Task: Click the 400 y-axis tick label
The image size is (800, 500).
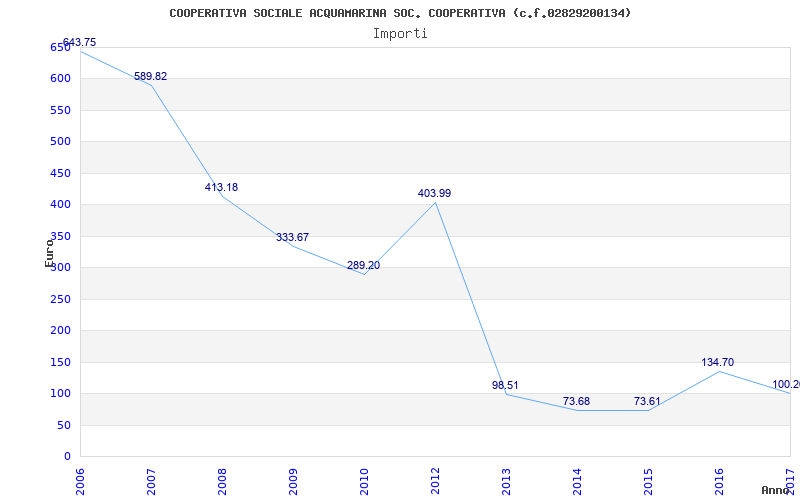Action: (60, 205)
